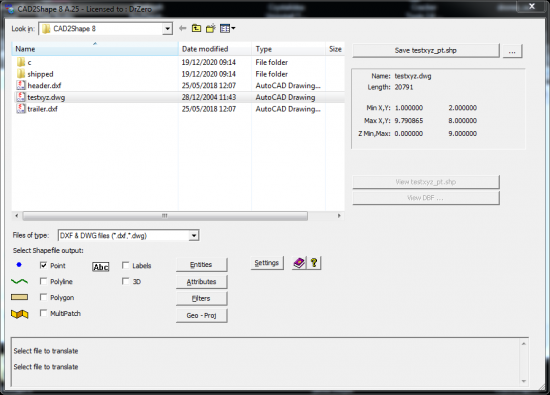Viewport: 550px width, 395px height.
Task: Click the log panel scroll up arrow
Action: [x=524, y=344]
